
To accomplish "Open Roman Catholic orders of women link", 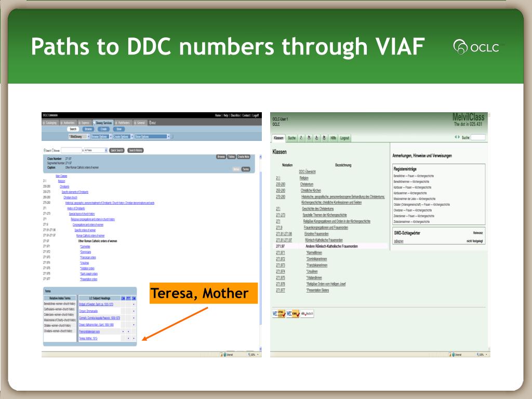I will 90,235.
